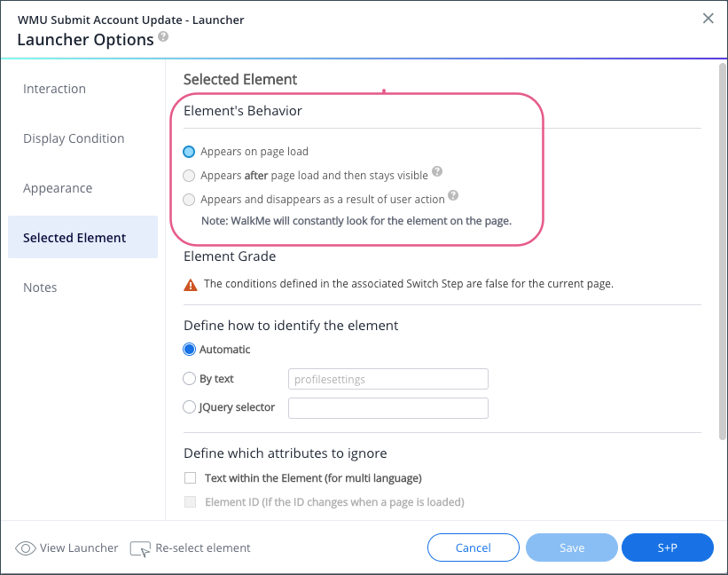Click help icon beside Launcher Options title

point(163,37)
